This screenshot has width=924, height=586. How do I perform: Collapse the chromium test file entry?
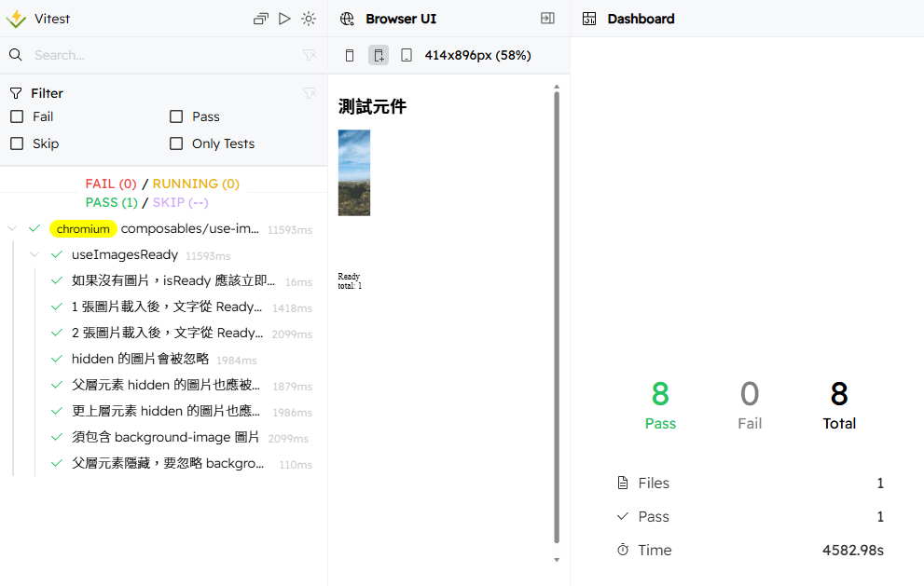(12, 228)
